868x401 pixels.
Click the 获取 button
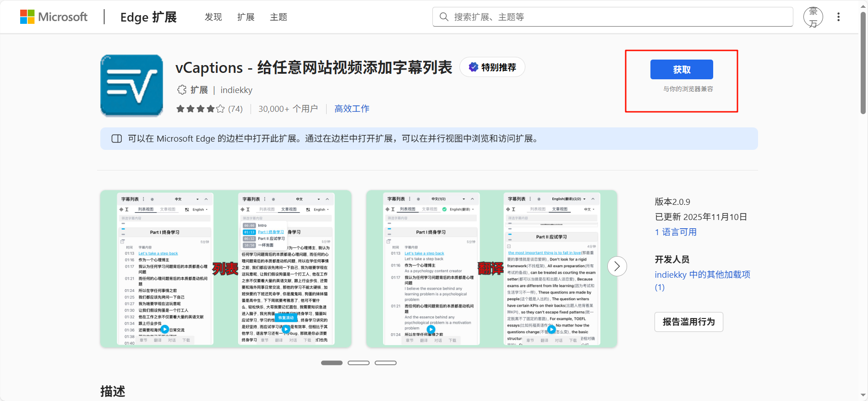pos(682,70)
